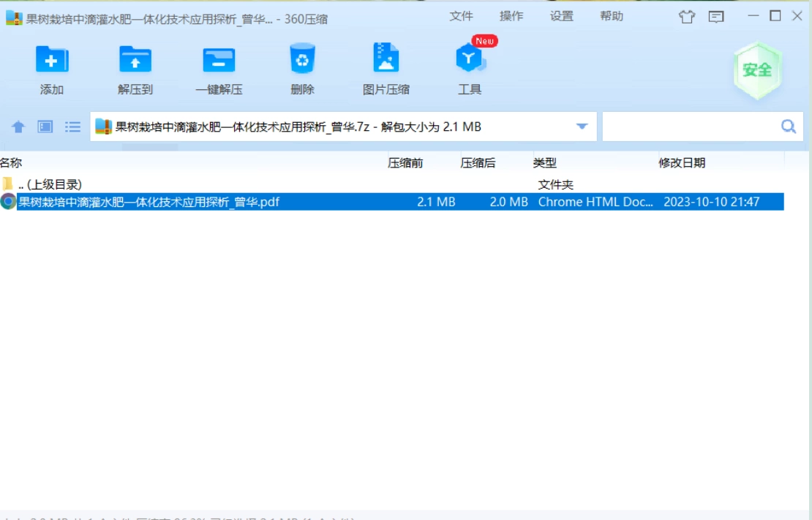Open the 文件 menu
Image resolution: width=812 pixels, height=520 pixels.
point(461,16)
